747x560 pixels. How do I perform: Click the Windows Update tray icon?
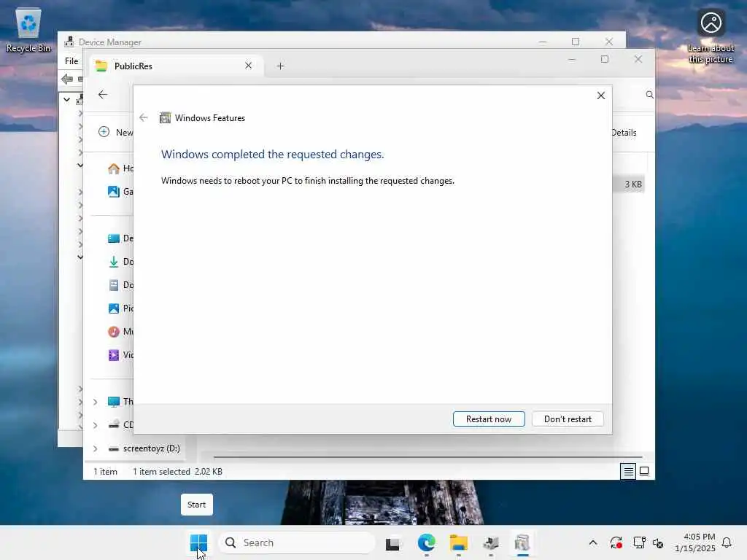[616, 542]
